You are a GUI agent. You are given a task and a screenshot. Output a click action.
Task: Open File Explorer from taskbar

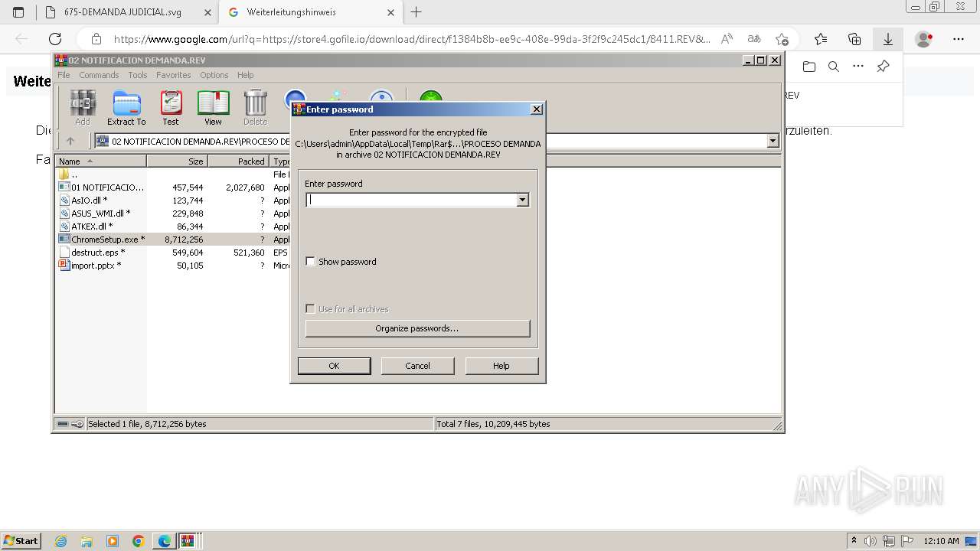[x=87, y=541]
